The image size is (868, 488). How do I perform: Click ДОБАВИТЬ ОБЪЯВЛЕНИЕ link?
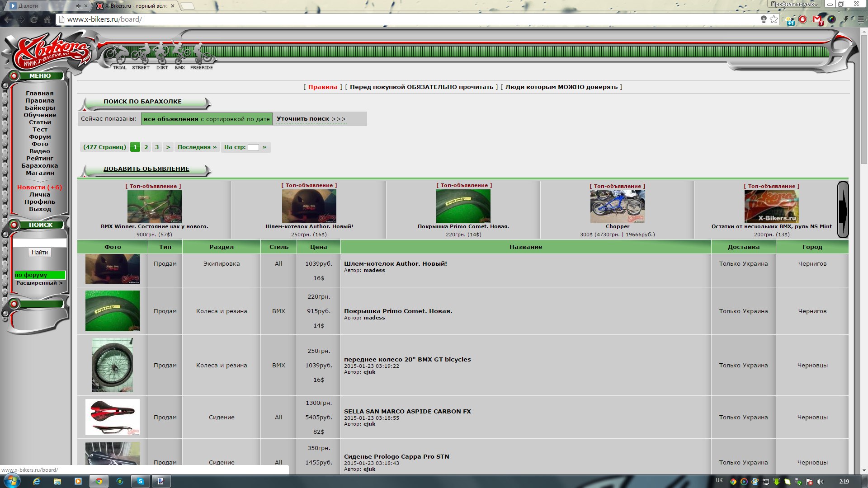click(x=146, y=169)
